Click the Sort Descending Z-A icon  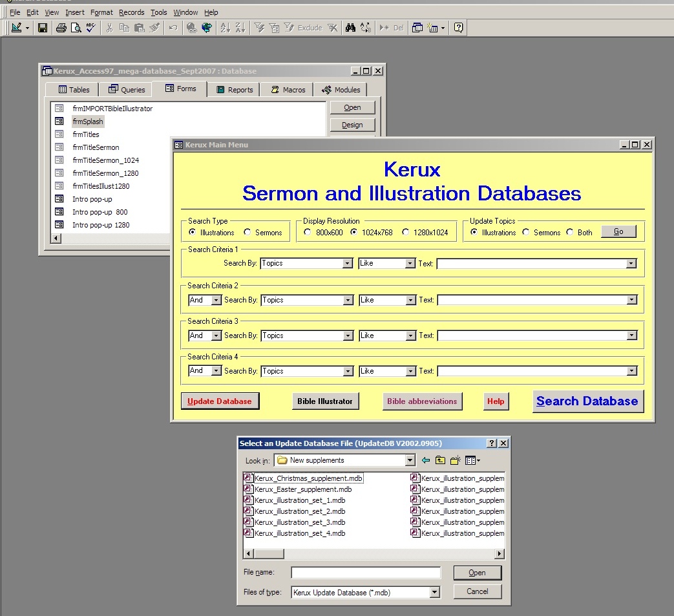pos(240,28)
